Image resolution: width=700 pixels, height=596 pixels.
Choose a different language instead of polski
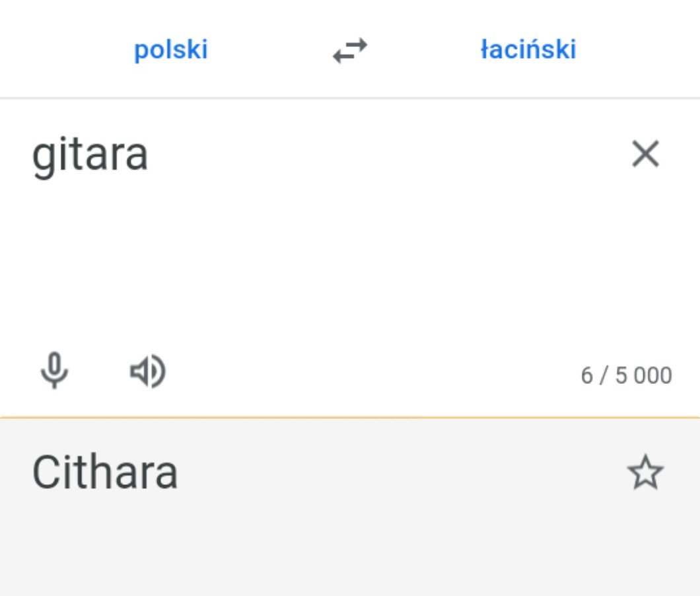(171, 50)
